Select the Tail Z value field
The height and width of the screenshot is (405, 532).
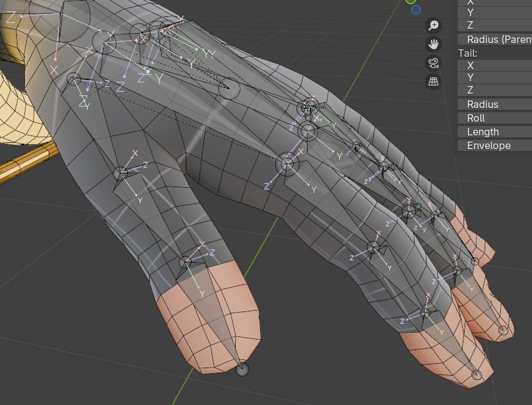click(495, 90)
